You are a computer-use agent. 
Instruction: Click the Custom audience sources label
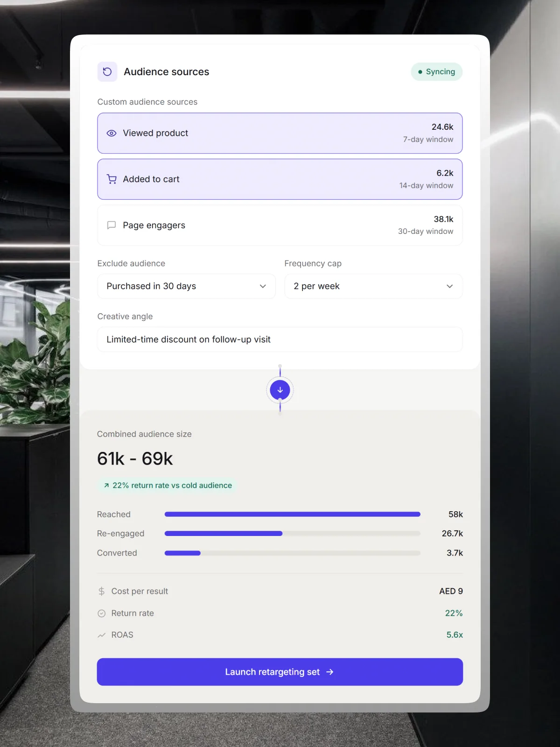[147, 102]
